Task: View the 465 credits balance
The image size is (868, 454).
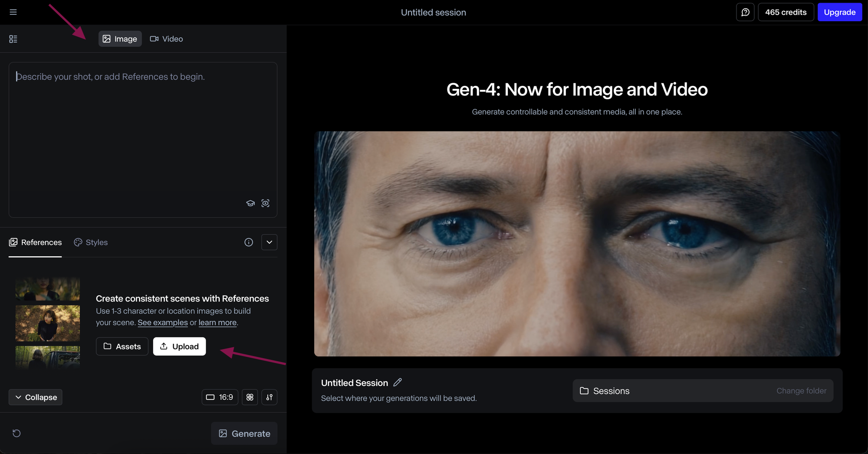Action: [x=786, y=12]
